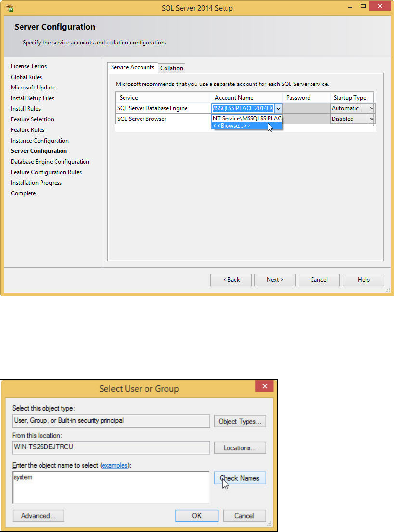The image size is (394, 532).
Task: Expand the Disabled startup type dropdown
Action: pyautogui.click(x=371, y=119)
